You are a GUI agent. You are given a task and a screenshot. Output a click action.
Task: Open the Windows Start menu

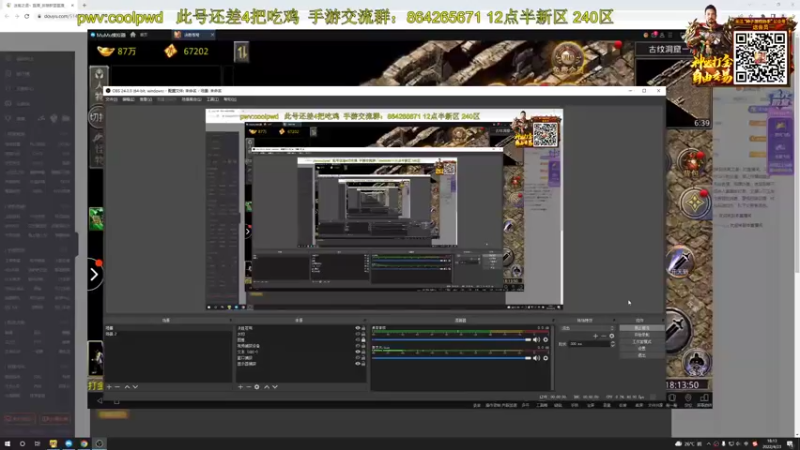[x=7, y=444]
